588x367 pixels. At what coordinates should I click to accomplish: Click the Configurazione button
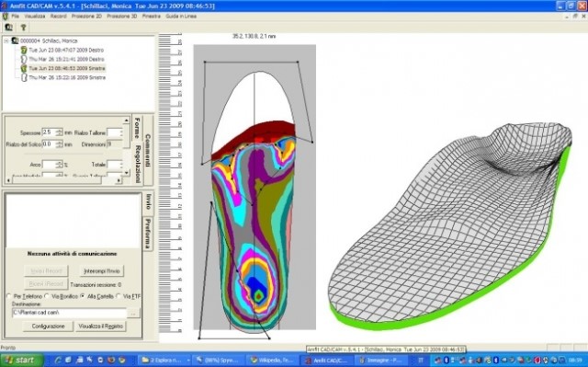[48, 327]
